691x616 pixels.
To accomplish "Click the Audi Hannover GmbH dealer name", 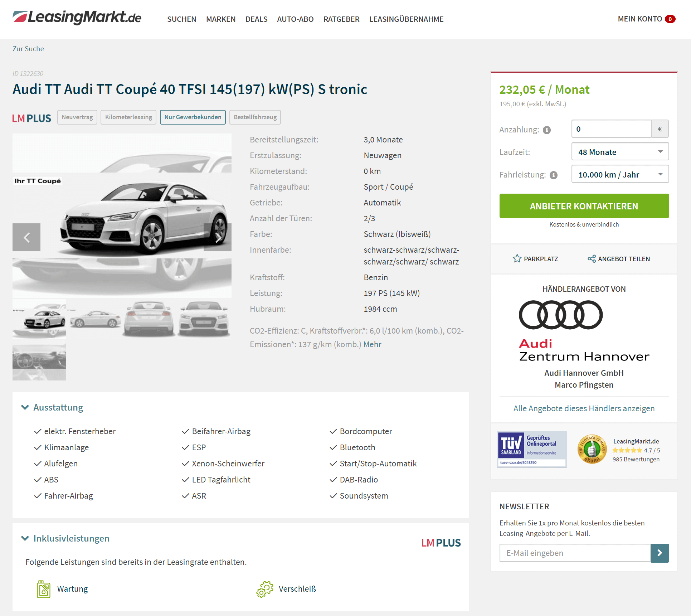I will 584,373.
